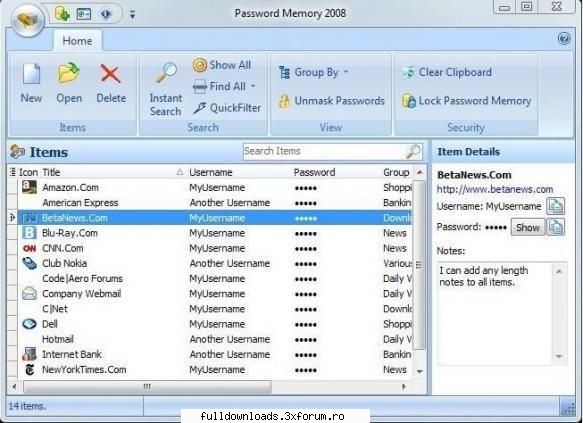The width and height of the screenshot is (583, 423).
Task: Delete the selected item
Action: tap(111, 84)
